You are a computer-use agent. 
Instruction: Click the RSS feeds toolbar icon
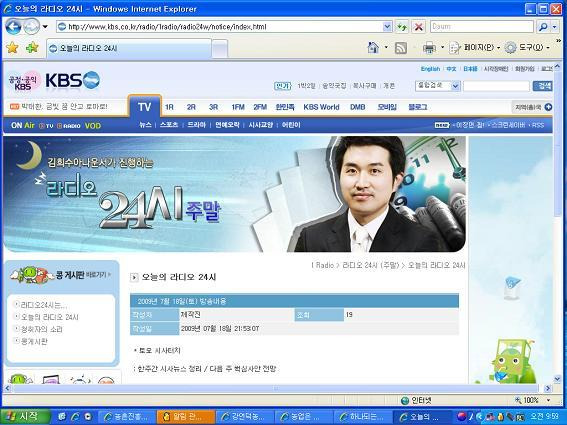[x=401, y=48]
